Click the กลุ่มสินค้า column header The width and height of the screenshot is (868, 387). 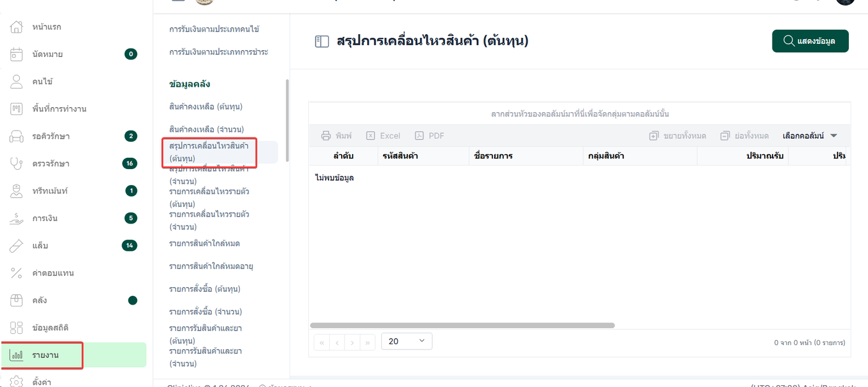tap(640, 156)
